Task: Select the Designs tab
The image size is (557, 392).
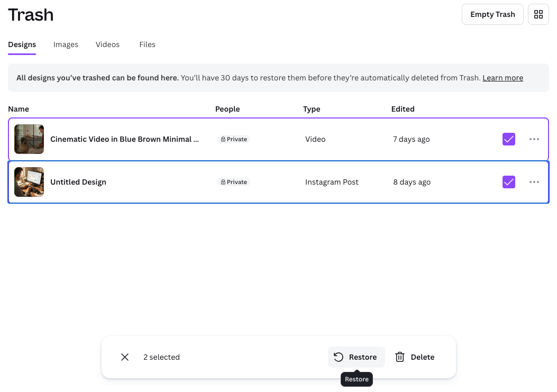Action: pos(22,44)
